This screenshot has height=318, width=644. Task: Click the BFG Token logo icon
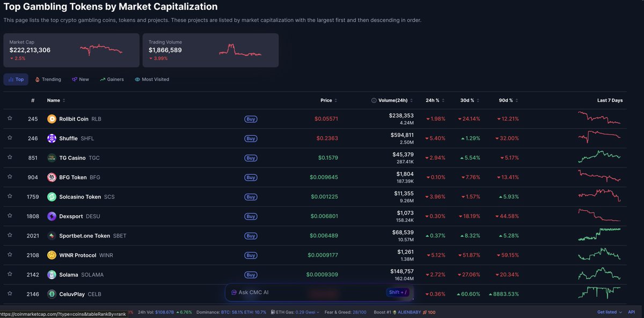pos(52,178)
